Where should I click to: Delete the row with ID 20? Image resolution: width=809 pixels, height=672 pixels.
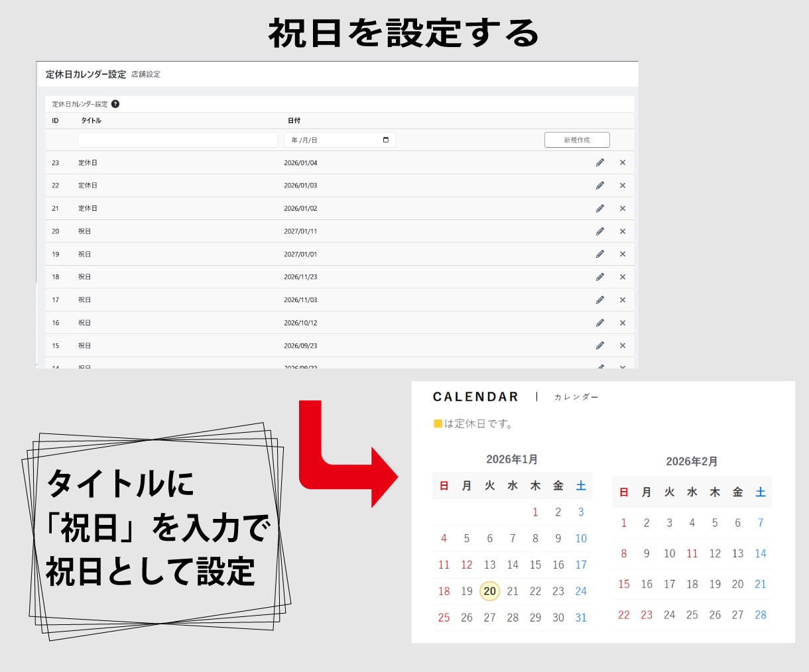click(623, 231)
